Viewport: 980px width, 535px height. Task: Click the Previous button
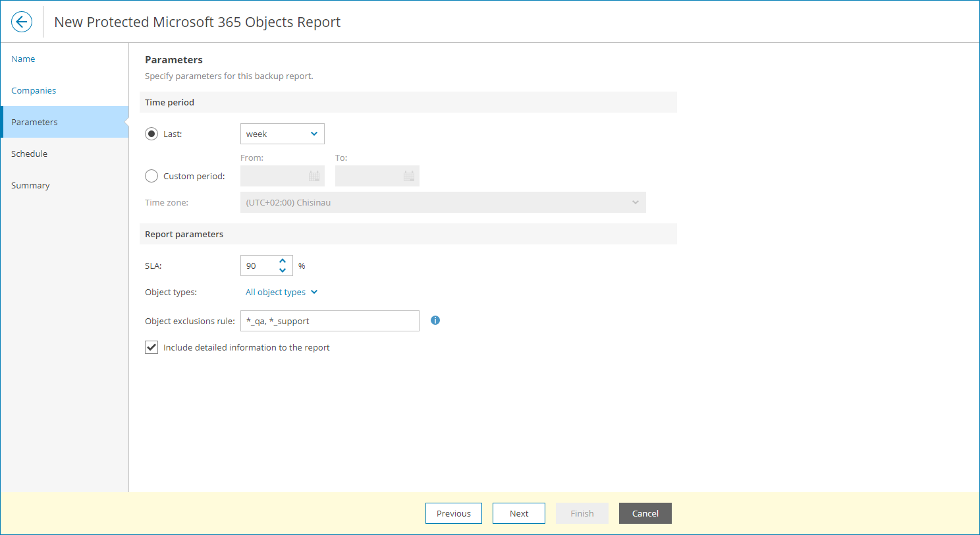[x=454, y=513]
